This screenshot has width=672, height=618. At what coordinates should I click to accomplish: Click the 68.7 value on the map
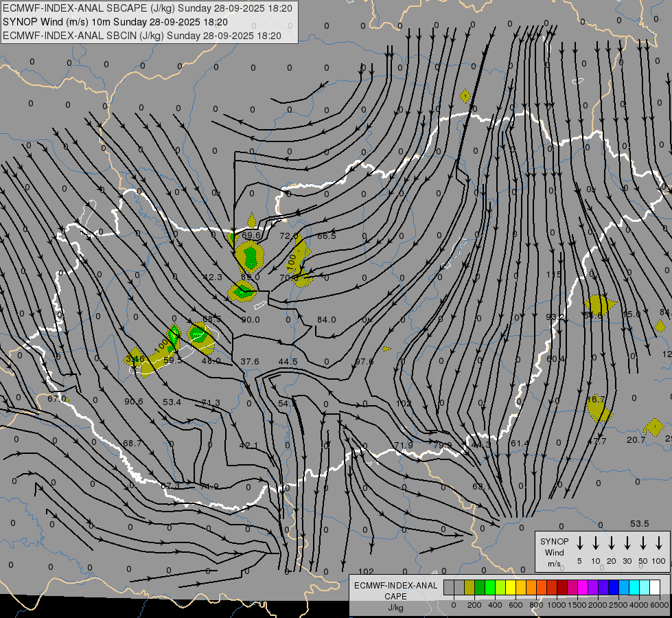click(132, 443)
